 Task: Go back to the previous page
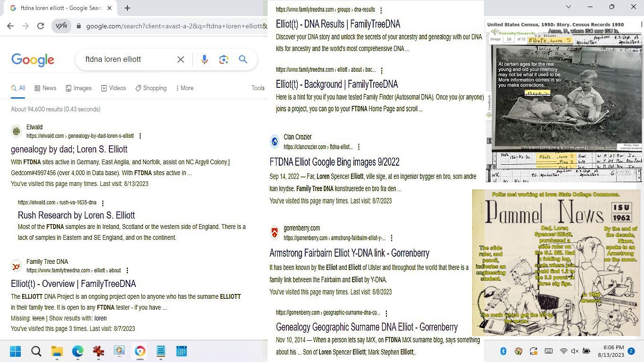click(10, 26)
